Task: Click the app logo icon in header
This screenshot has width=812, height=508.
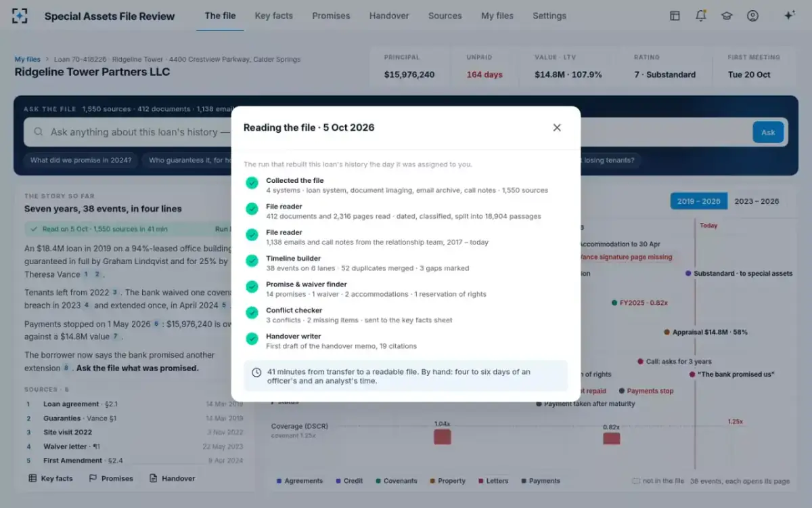Action: tap(20, 16)
